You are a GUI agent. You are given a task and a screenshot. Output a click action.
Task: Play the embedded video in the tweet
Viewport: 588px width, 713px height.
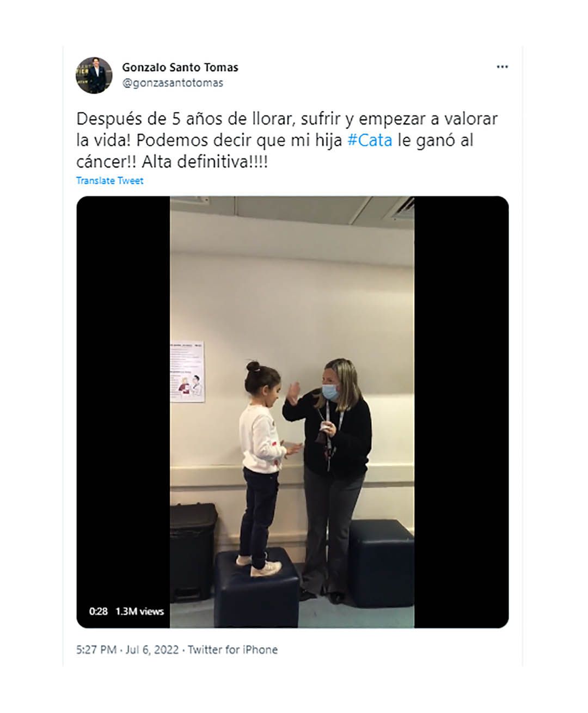tap(292, 412)
